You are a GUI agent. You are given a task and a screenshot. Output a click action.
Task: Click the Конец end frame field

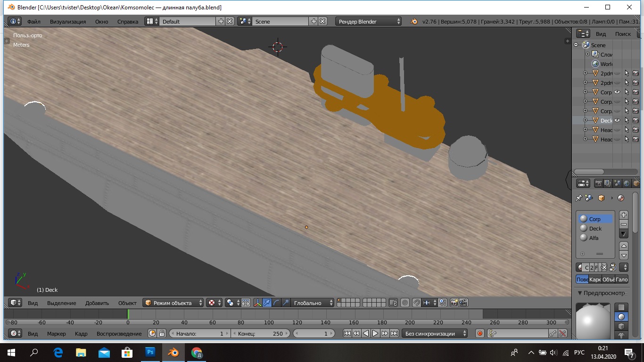tap(262, 333)
